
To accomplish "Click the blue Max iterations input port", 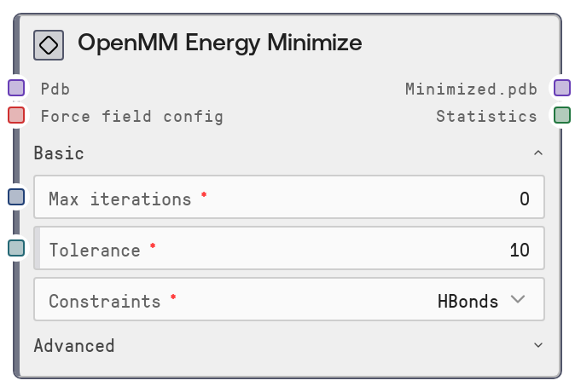I will pos(16,197).
